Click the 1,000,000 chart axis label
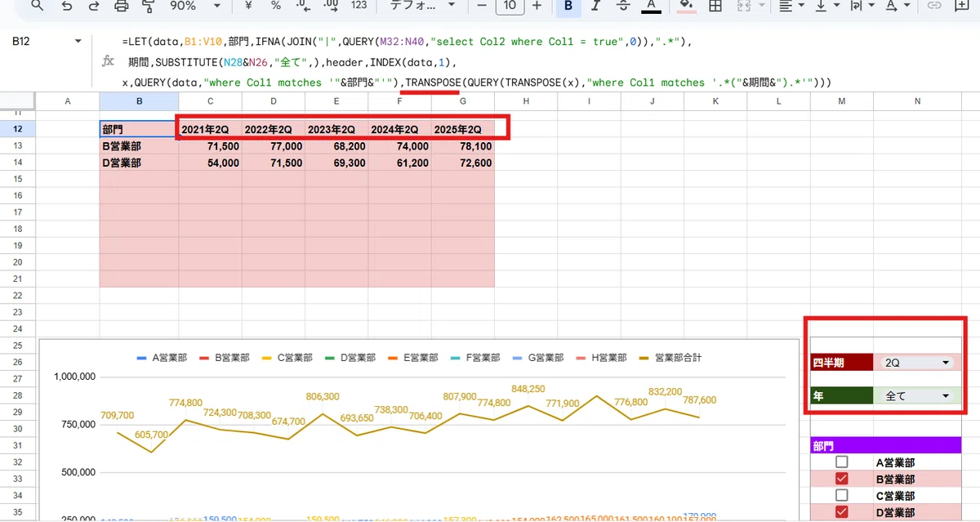 [75, 377]
